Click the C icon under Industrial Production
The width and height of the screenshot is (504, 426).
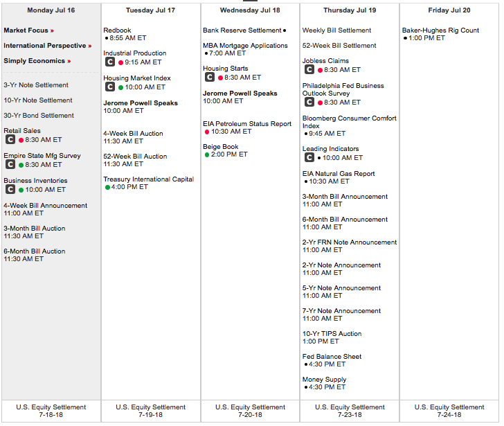pos(110,62)
